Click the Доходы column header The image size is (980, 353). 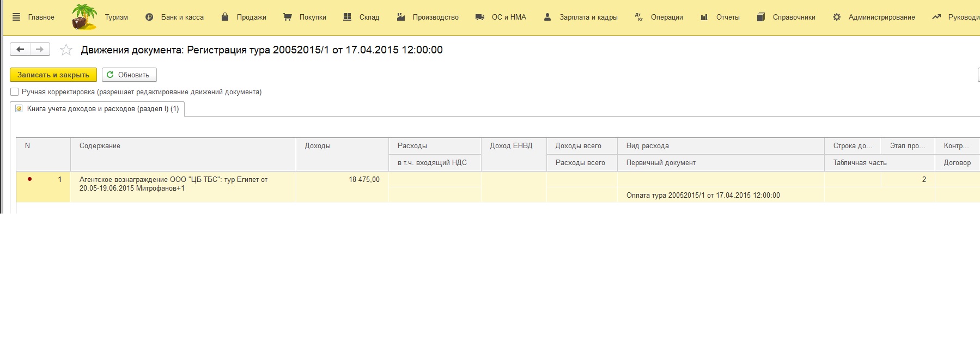(x=318, y=146)
